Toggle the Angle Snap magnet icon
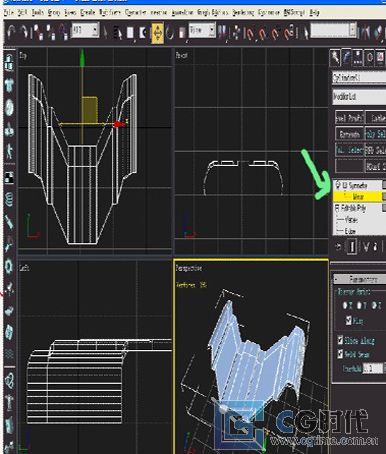 (x=262, y=33)
